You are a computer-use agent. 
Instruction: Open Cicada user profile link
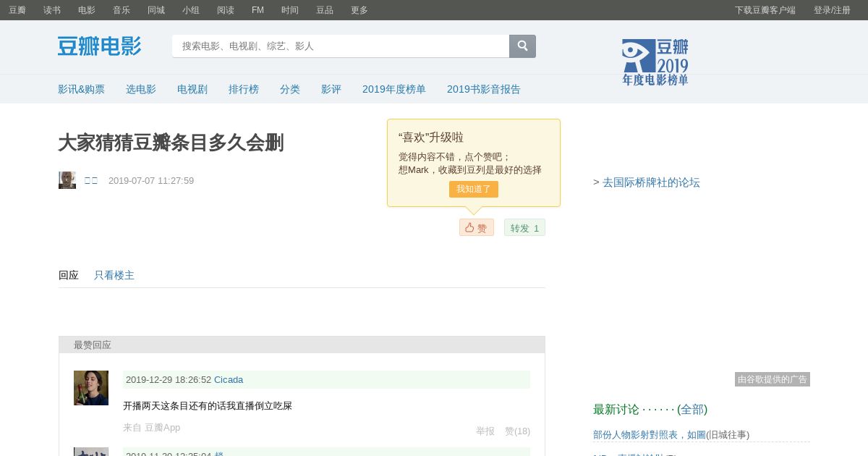(x=229, y=379)
